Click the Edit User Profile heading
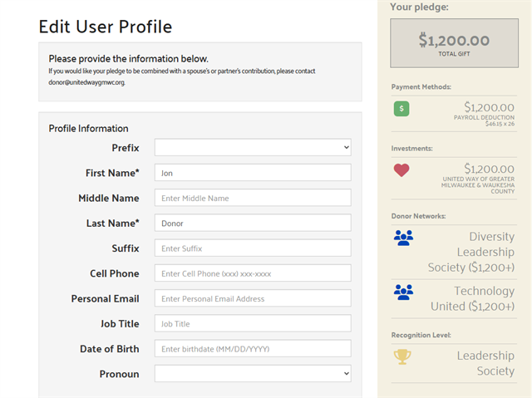The height and width of the screenshot is (398, 532). pyautogui.click(x=106, y=27)
